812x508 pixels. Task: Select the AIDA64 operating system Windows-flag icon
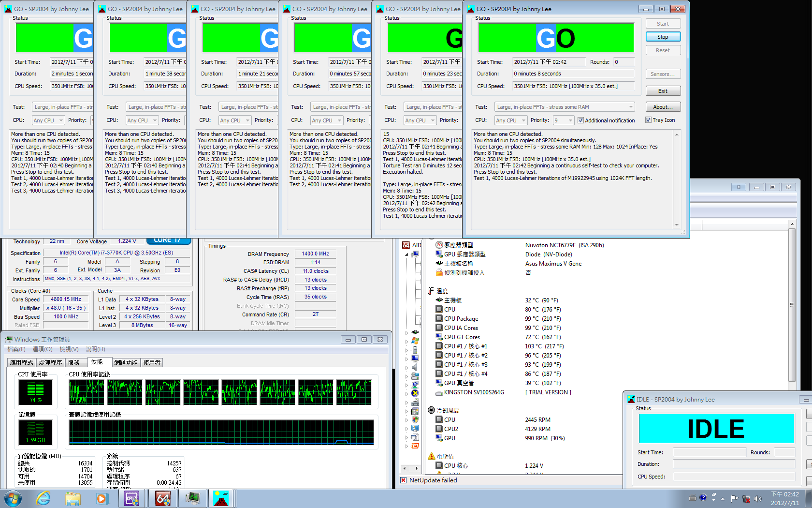tap(415, 341)
